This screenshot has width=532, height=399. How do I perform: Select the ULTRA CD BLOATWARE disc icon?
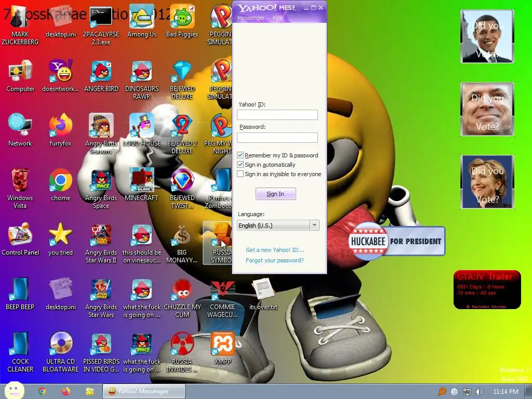[x=60, y=353]
